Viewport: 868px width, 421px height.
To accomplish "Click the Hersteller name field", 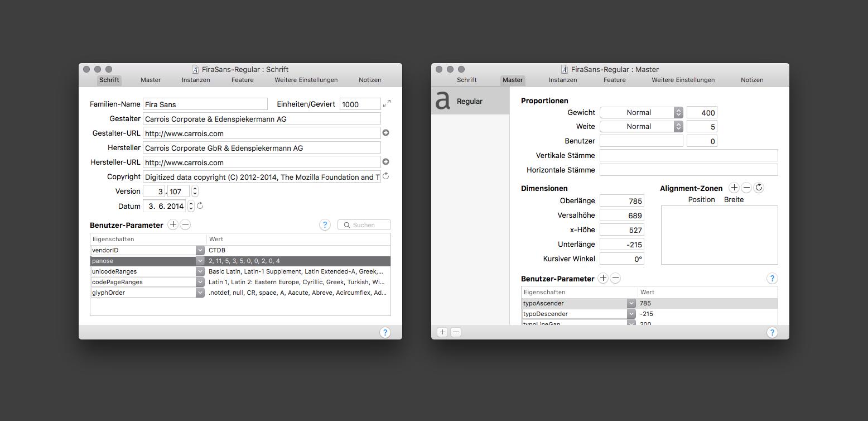I will coord(262,147).
